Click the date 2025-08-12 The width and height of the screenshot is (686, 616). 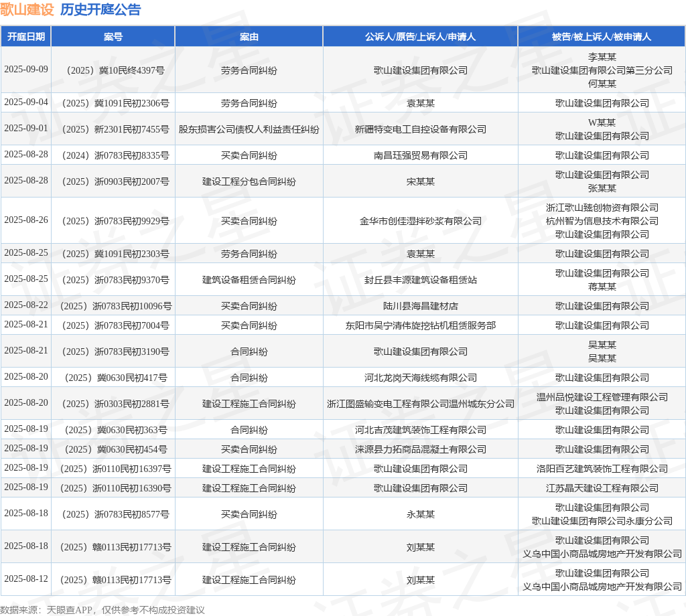[26, 579]
